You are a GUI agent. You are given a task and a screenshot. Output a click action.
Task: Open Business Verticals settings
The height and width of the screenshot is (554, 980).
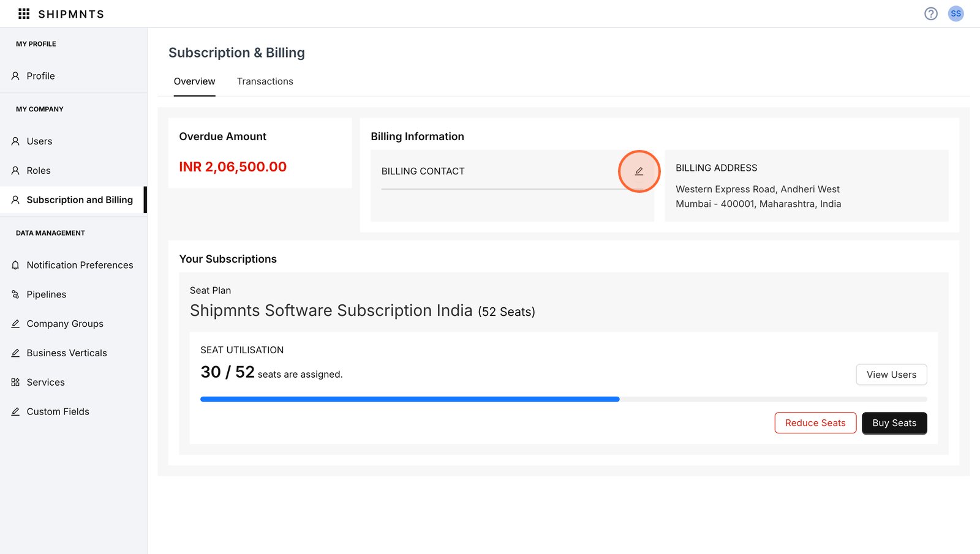[x=67, y=353]
